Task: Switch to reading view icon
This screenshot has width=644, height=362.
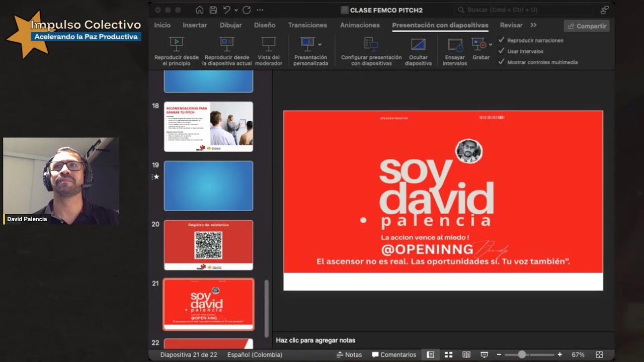Action: 466,354
